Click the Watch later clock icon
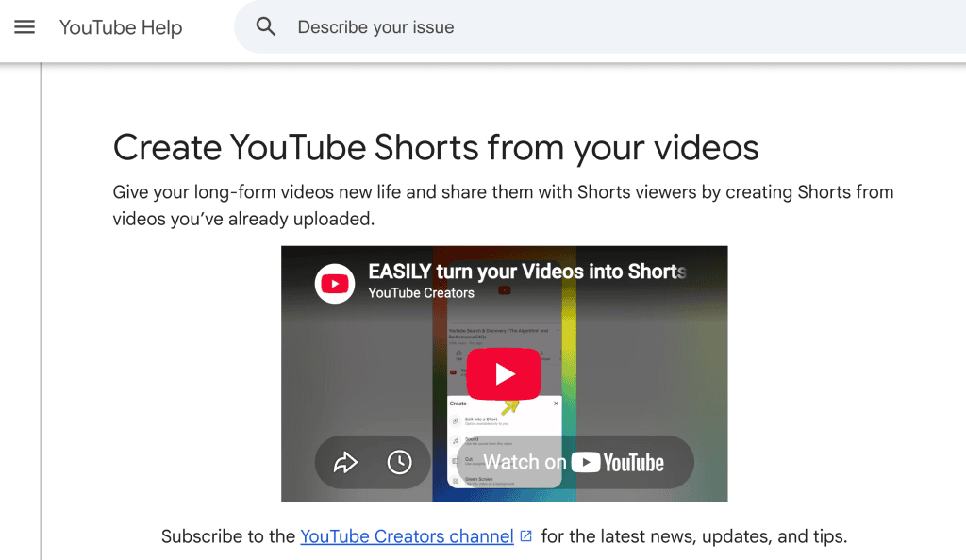Viewport: 966px width, 560px height. tap(399, 462)
